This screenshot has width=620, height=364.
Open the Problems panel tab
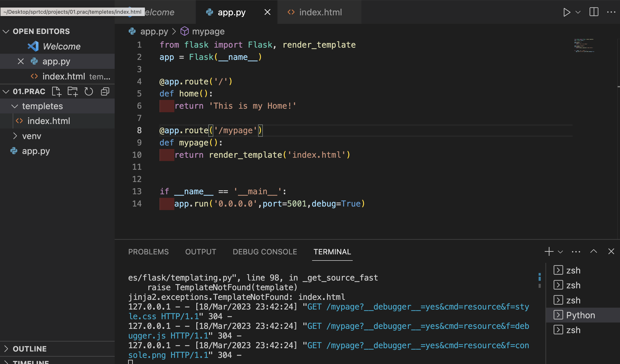tap(148, 252)
